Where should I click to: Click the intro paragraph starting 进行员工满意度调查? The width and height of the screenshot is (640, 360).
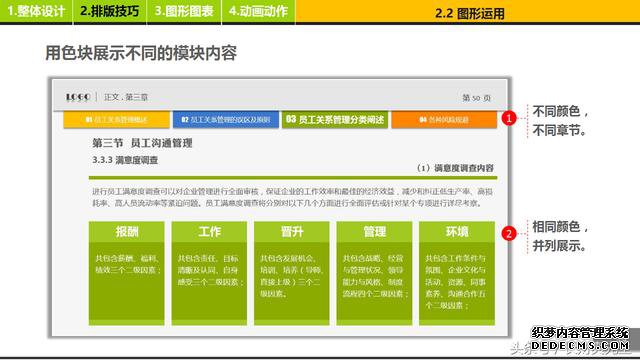tap(292, 197)
